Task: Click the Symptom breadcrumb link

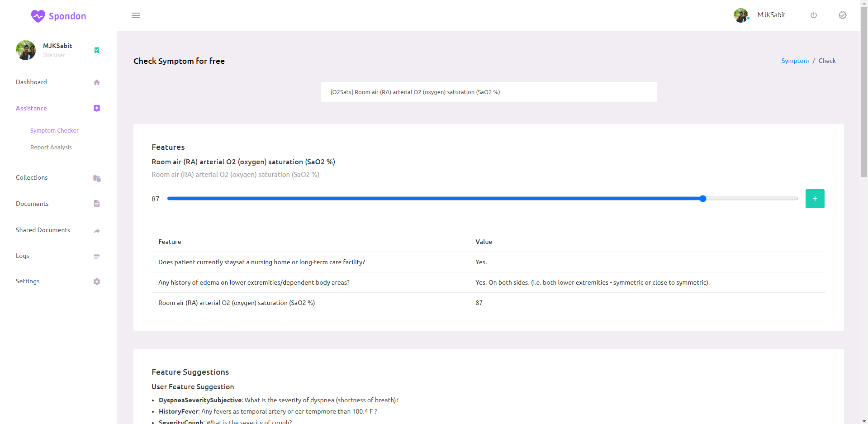Action: (x=795, y=61)
